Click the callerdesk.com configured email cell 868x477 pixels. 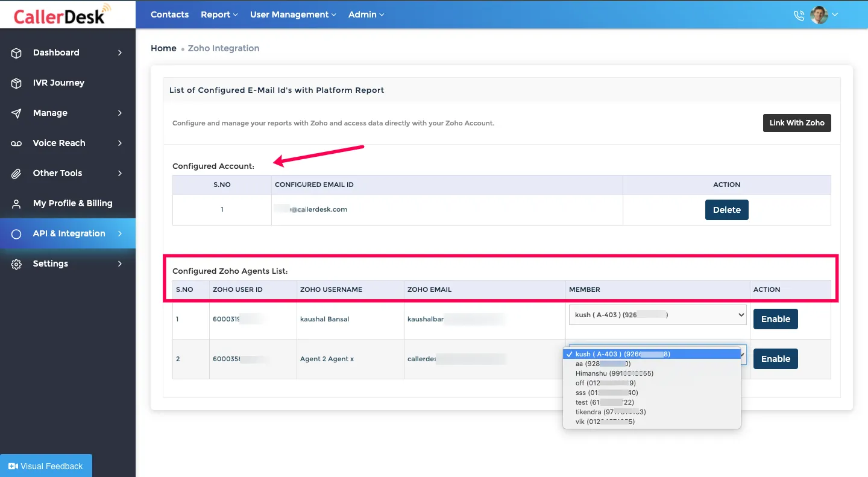[x=447, y=210]
